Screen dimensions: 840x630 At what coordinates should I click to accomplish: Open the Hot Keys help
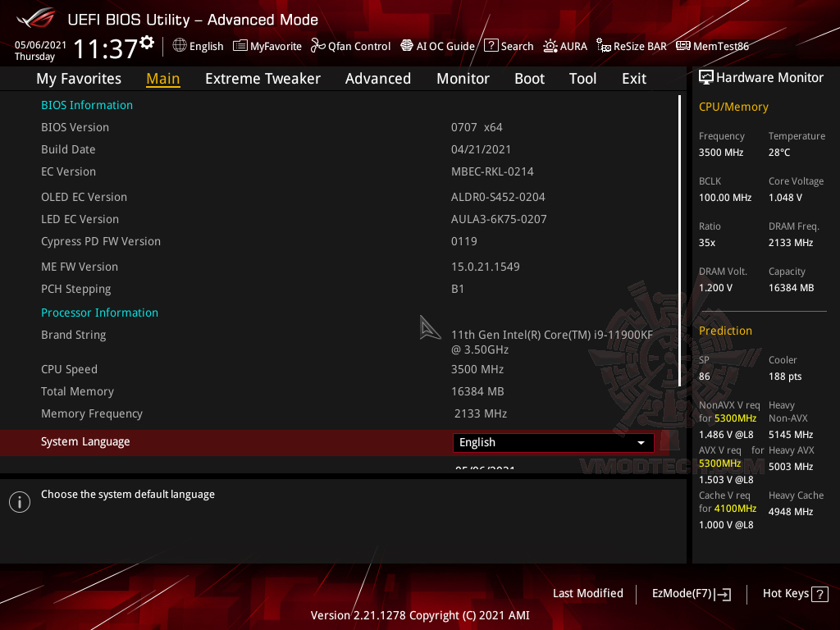(795, 594)
